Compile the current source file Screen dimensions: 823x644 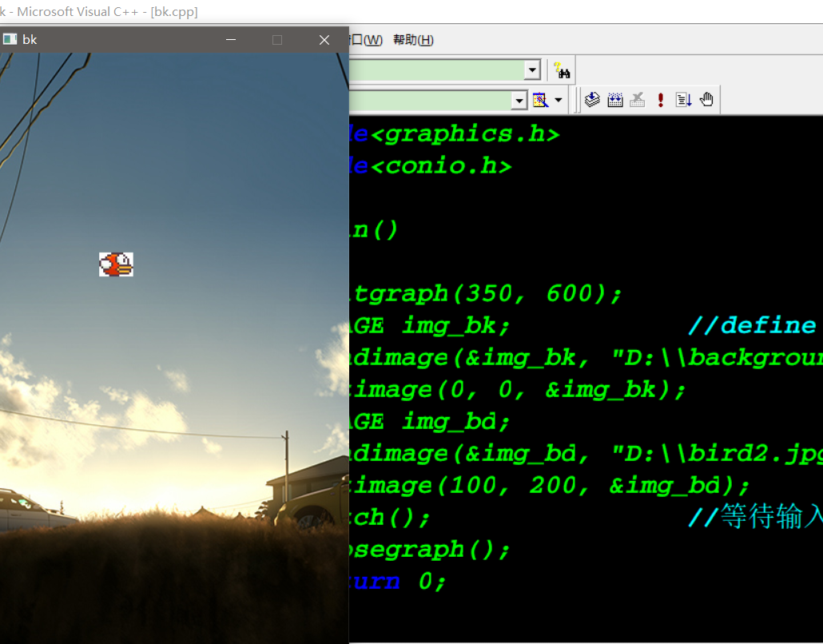coord(591,99)
